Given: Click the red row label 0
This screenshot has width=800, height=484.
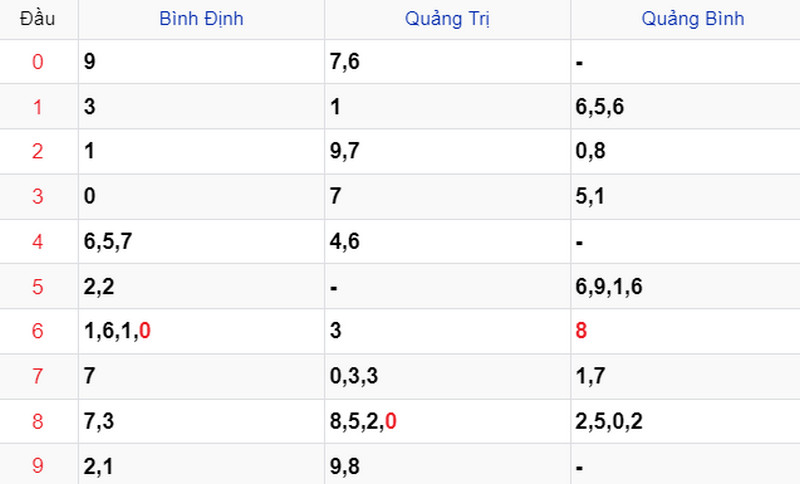Looking at the screenshot, I should pos(38,62).
